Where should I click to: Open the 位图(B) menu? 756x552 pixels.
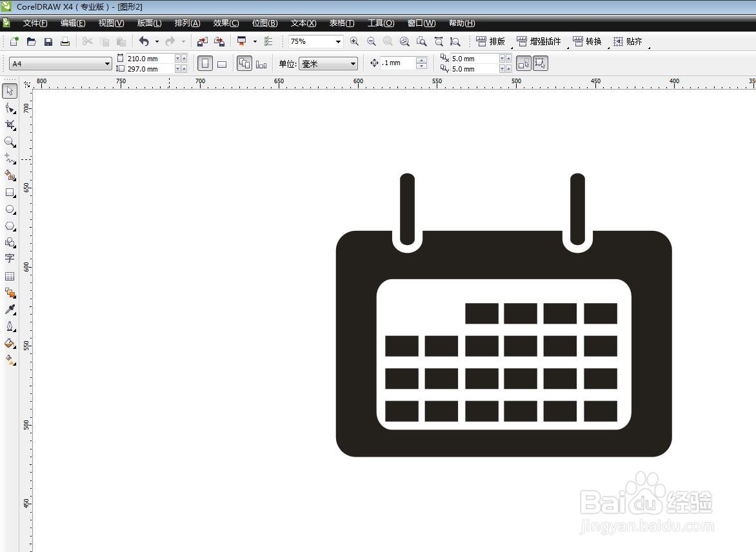tap(264, 23)
